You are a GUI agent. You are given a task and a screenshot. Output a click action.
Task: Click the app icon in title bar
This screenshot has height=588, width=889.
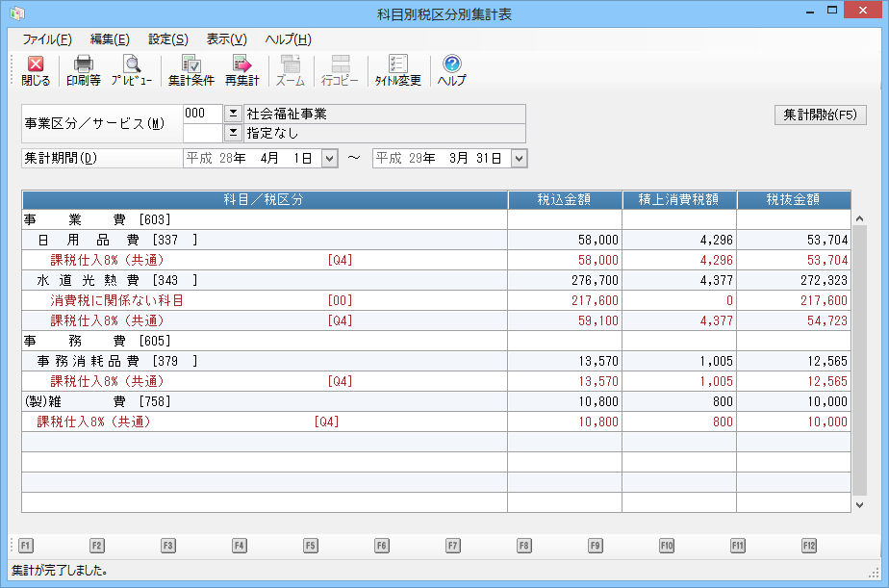17,13
